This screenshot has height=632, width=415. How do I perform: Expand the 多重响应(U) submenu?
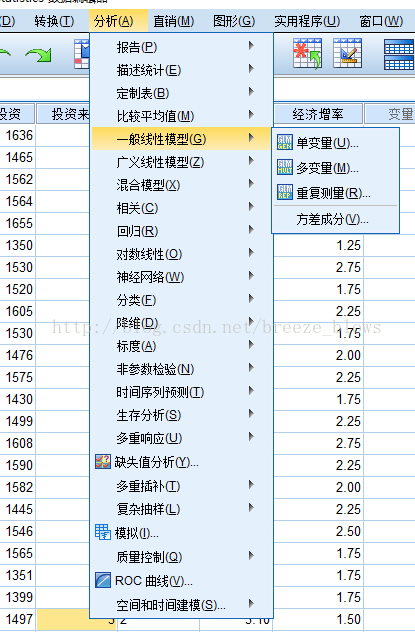click(x=182, y=438)
